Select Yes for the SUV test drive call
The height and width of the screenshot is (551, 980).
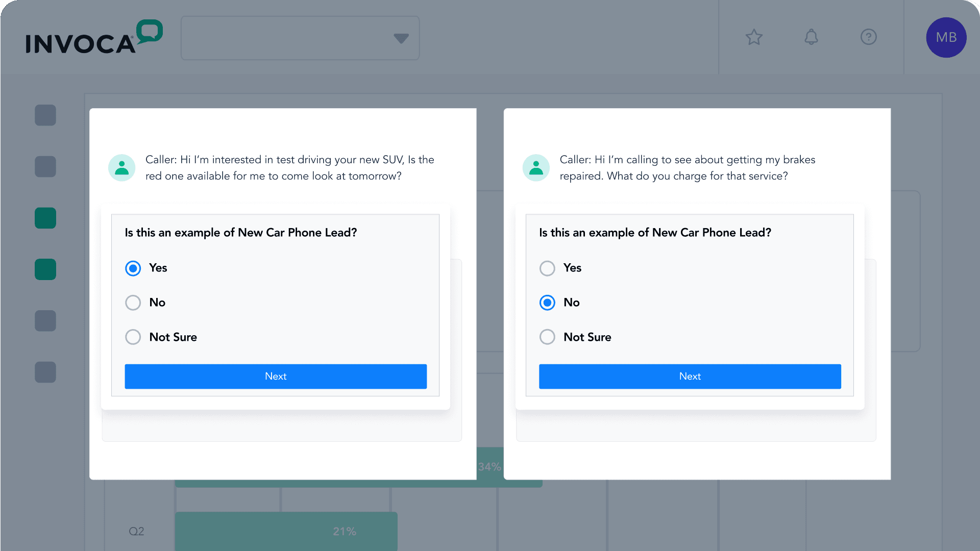coord(133,268)
